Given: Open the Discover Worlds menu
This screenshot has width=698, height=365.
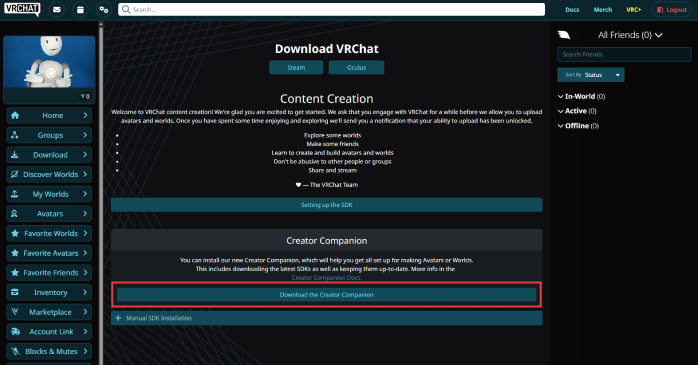Looking at the screenshot, I should pos(49,174).
